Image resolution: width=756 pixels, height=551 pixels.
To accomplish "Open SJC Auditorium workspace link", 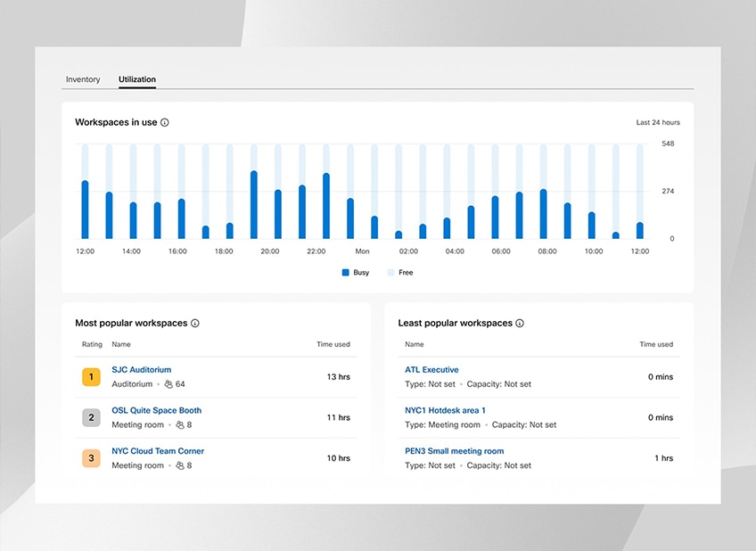I will click(x=141, y=370).
